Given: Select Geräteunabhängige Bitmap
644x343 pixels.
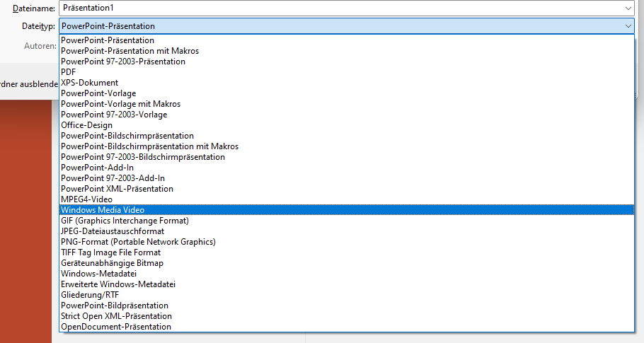Looking at the screenshot, I should pos(347,263).
